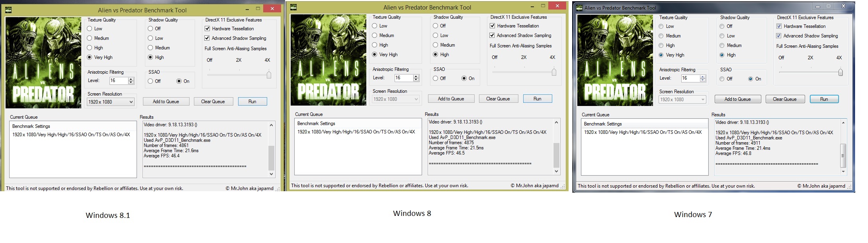The height and width of the screenshot is (243, 868).
Task: Click the app icon in the Windows 7 title bar
Action: [x=579, y=8]
